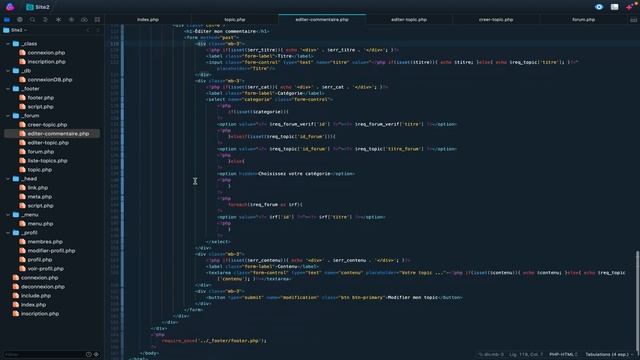Viewport: 640px width, 360px height.
Task: Navigate forward with sidebar right arrow
Action: coord(98,30)
